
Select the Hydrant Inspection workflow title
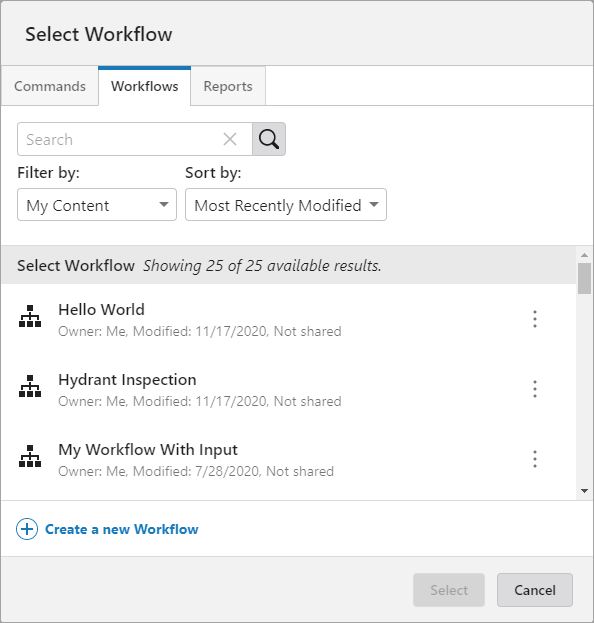coord(127,379)
